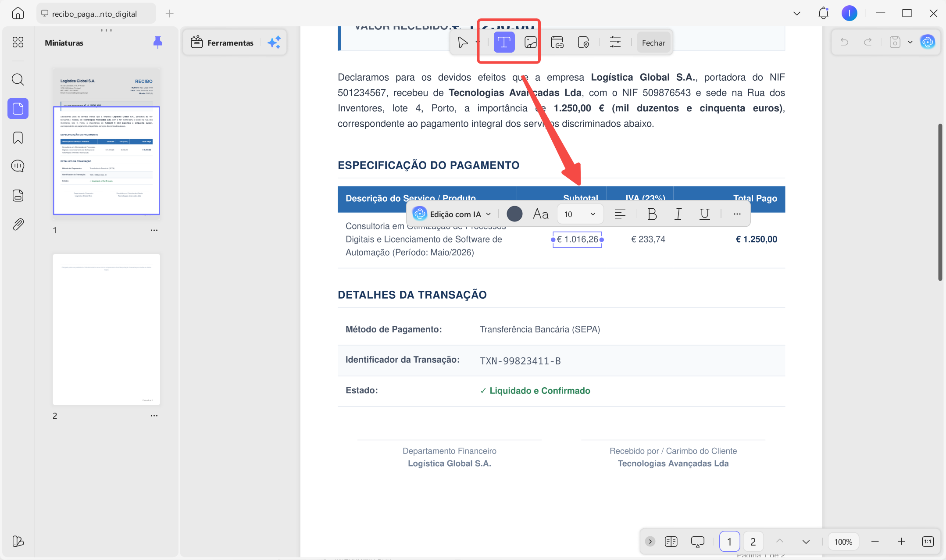Click the € 1.016,26 text box
Viewport: 946px width, 560px height.
(x=577, y=239)
